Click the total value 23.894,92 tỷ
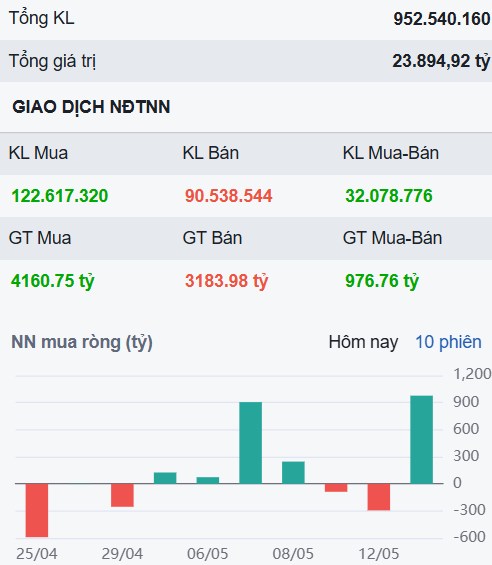The width and height of the screenshot is (492, 565). [441, 61]
